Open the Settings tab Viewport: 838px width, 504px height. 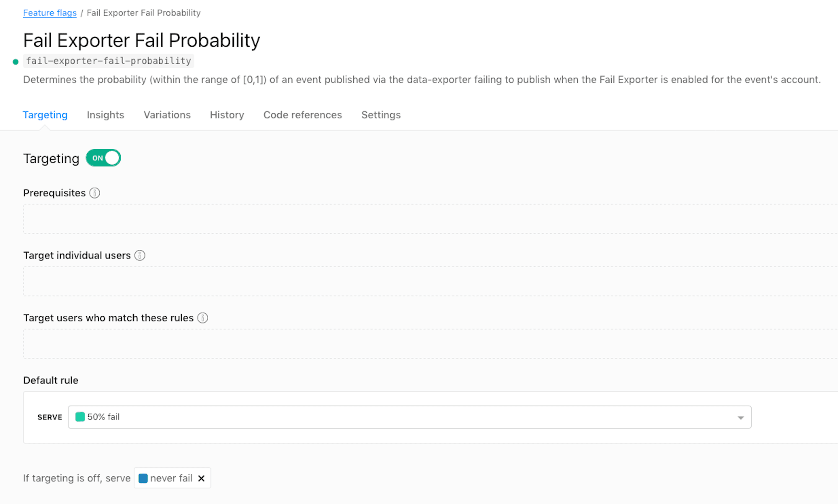click(x=381, y=115)
